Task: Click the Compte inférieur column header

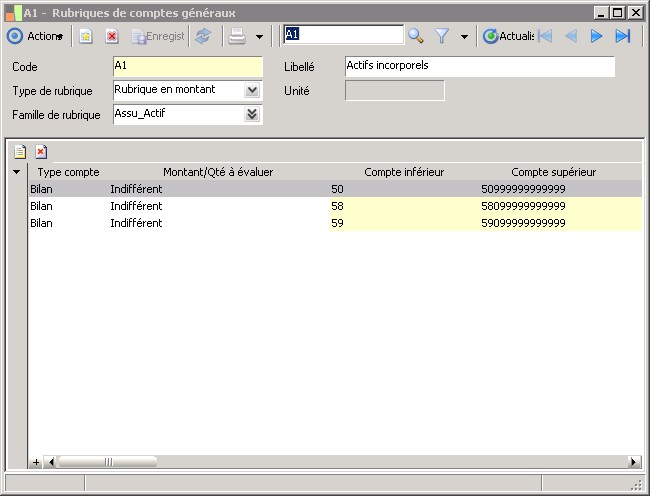Action: click(404, 172)
